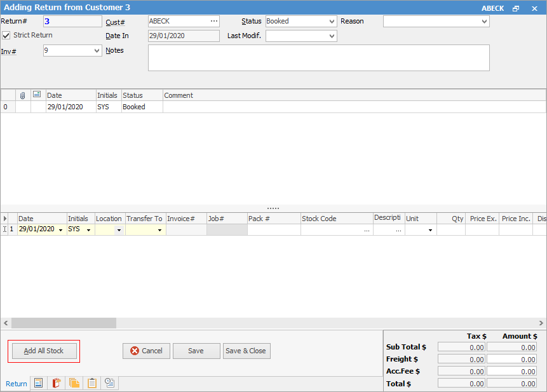Open the red book tab icon
The image size is (547, 392).
(x=57, y=383)
